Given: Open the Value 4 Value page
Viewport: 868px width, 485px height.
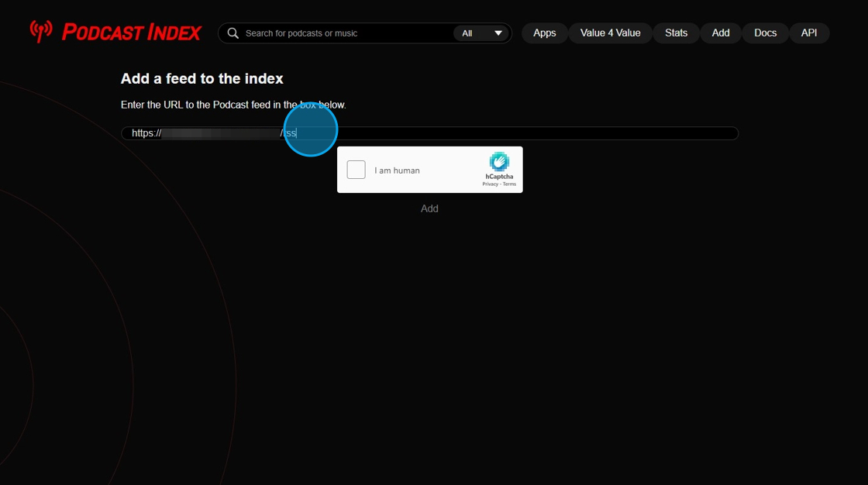Looking at the screenshot, I should pos(610,33).
